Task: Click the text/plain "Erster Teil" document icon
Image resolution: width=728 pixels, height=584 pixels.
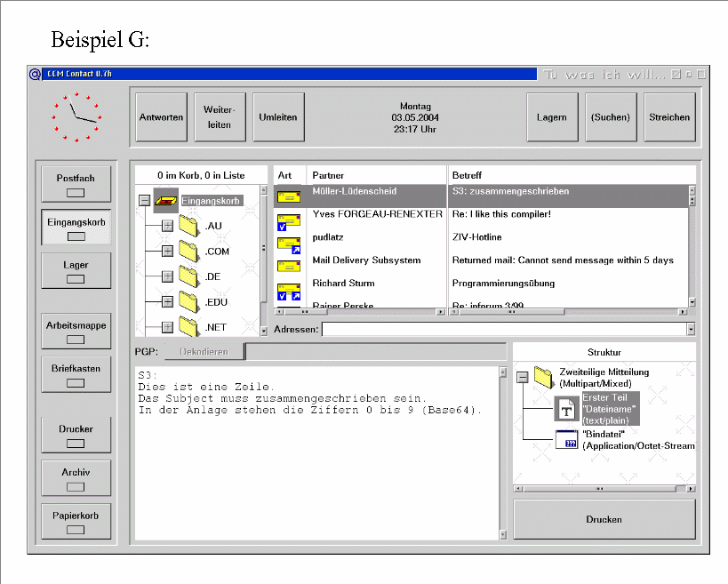Action: pyautogui.click(x=565, y=408)
